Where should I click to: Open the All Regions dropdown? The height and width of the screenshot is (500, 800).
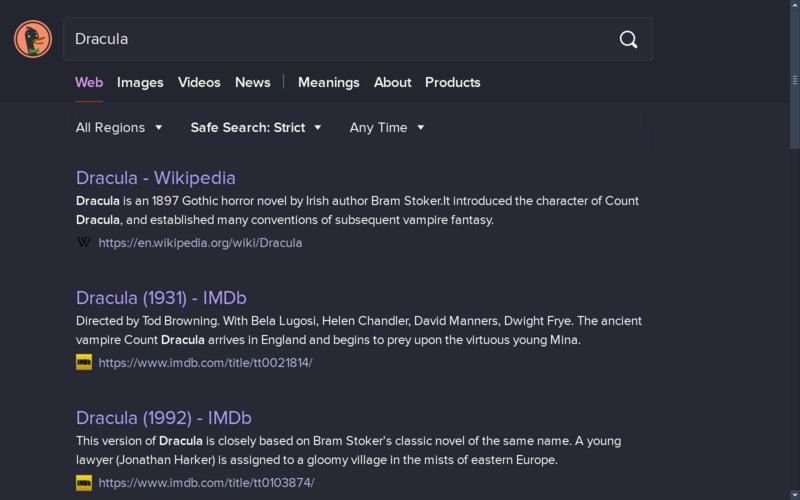[119, 128]
